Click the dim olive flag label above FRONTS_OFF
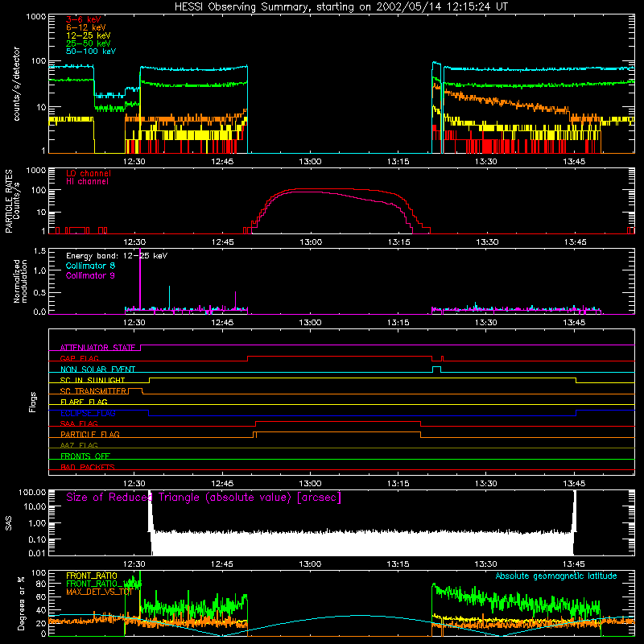The height and width of the screenshot is (644, 644). [79, 445]
